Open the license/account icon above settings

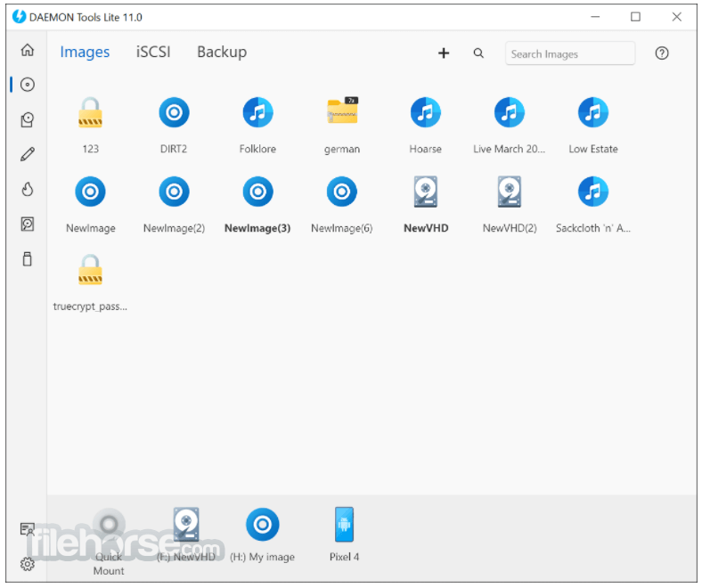(28, 529)
